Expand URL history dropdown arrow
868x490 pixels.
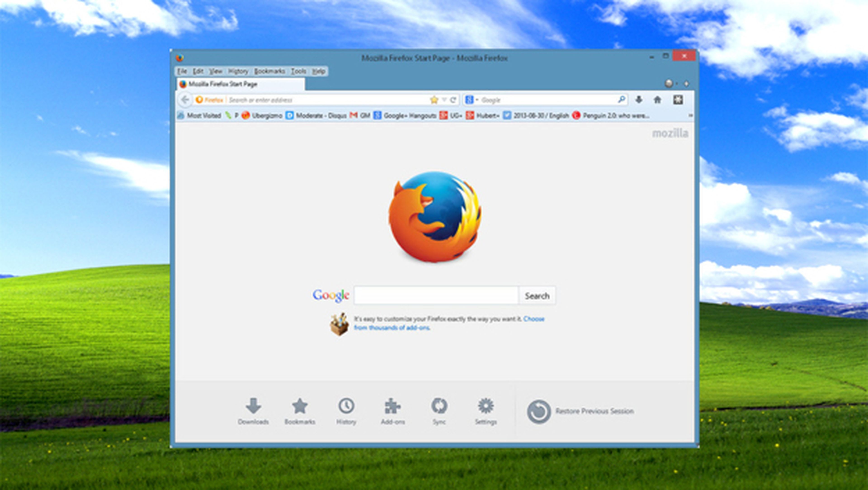pyautogui.click(x=444, y=100)
